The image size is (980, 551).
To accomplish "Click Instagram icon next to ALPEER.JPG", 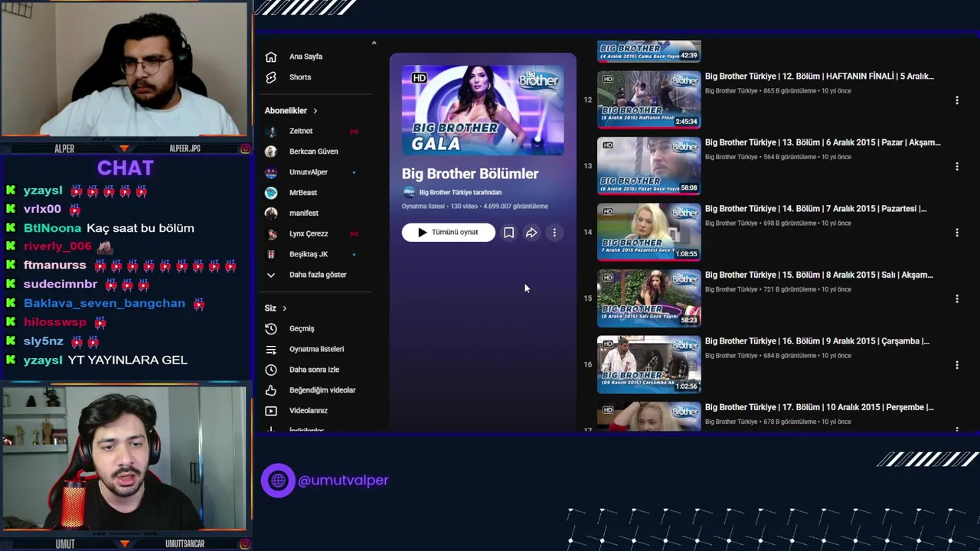I will pyautogui.click(x=245, y=148).
